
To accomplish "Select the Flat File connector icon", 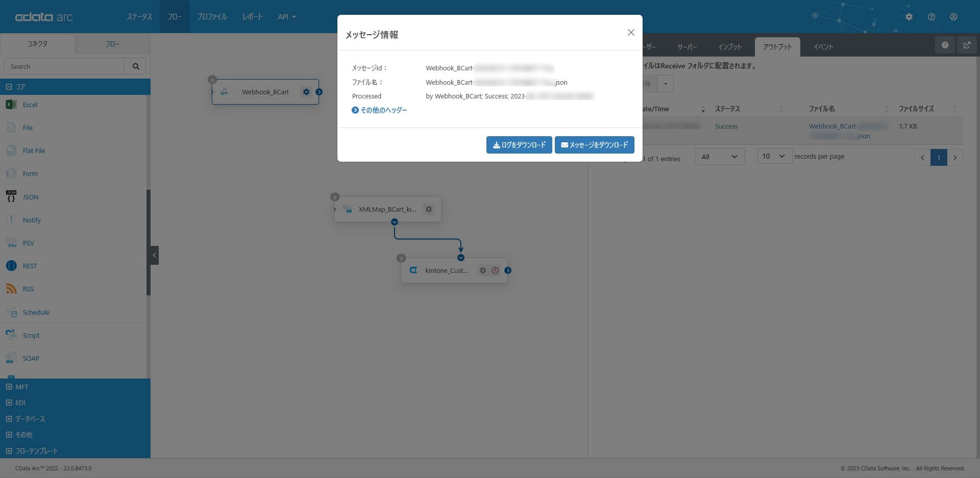I will 11,150.
